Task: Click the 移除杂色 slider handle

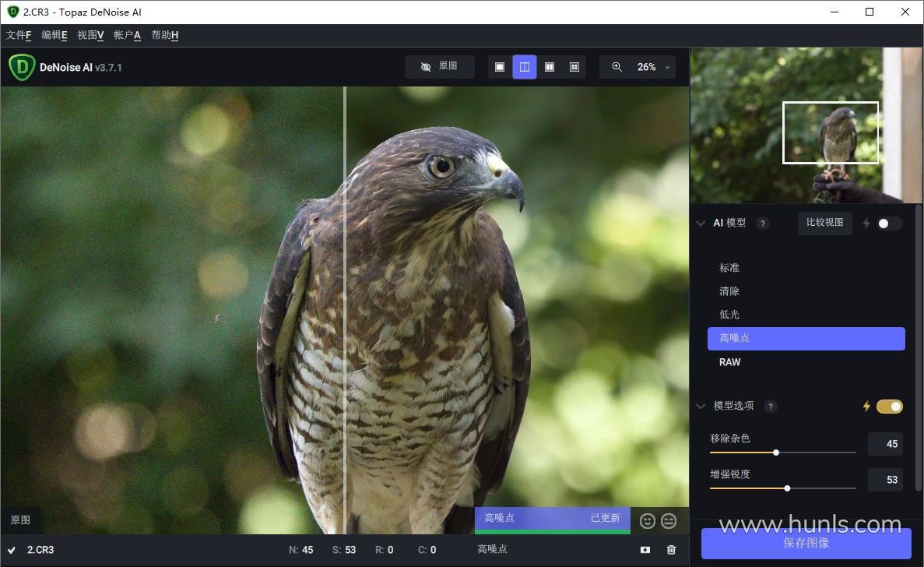Action: 776,453
